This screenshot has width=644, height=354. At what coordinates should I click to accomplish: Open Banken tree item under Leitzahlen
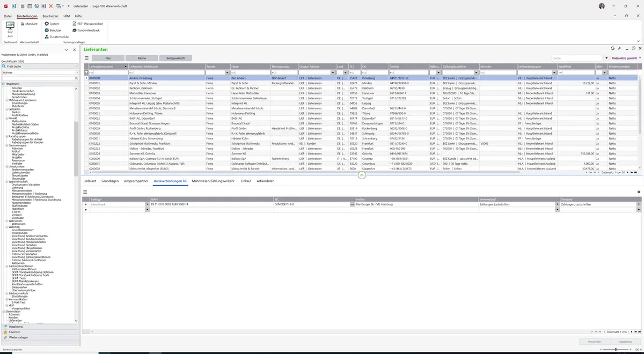[x=17, y=112]
